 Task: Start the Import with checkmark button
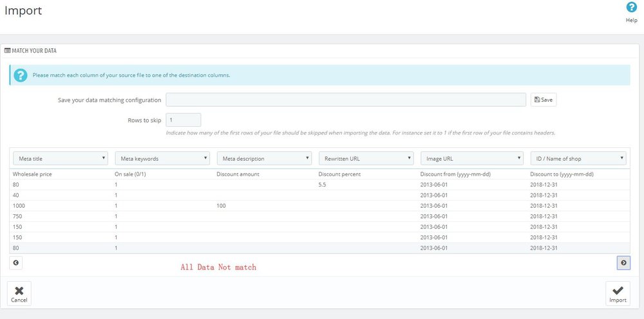click(x=618, y=293)
